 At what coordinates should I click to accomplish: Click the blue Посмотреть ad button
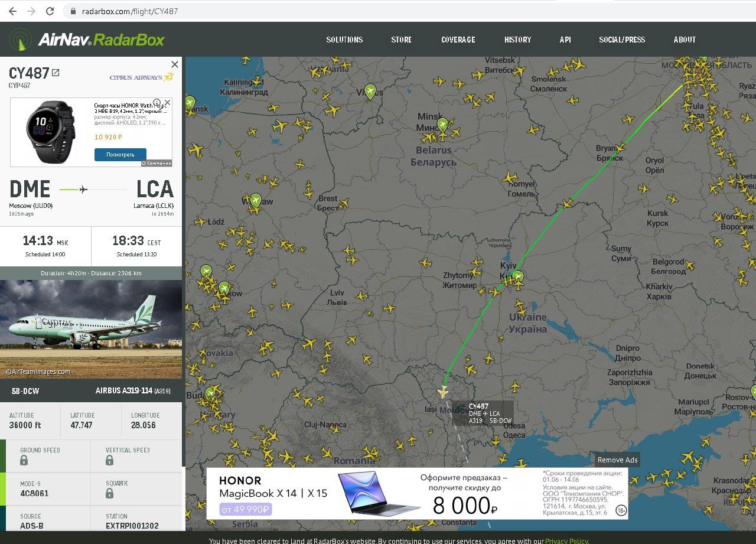point(120,155)
